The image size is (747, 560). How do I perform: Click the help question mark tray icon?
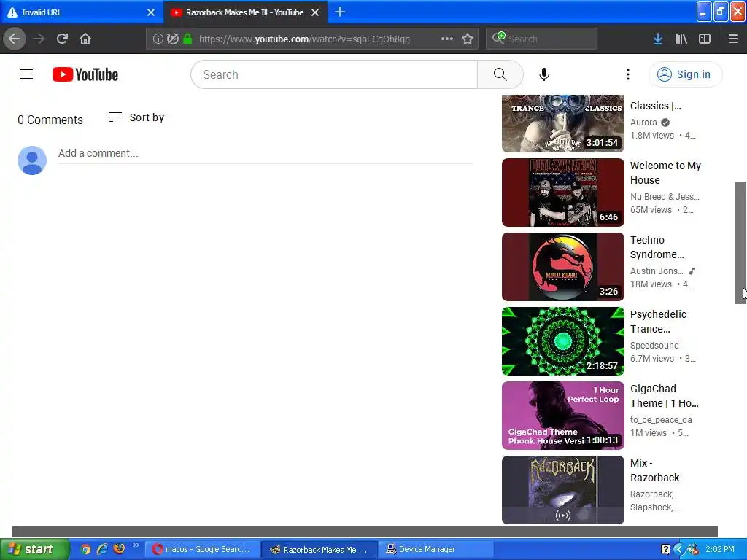[665, 549]
